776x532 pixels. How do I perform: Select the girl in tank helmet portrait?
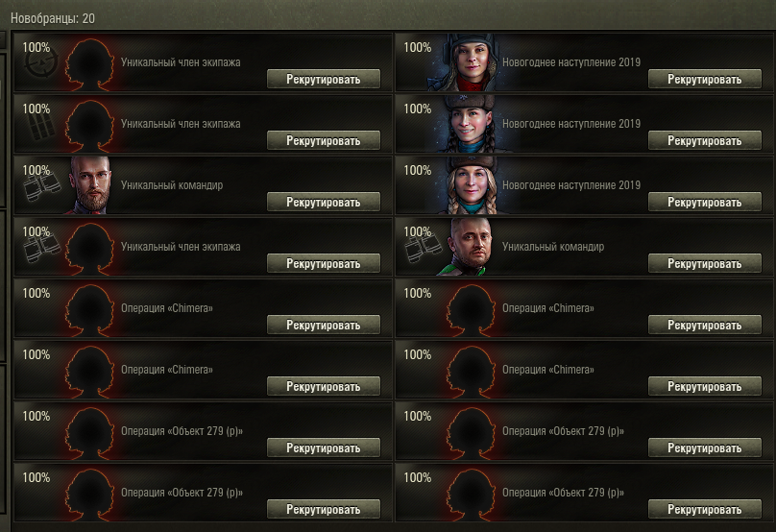click(x=470, y=62)
